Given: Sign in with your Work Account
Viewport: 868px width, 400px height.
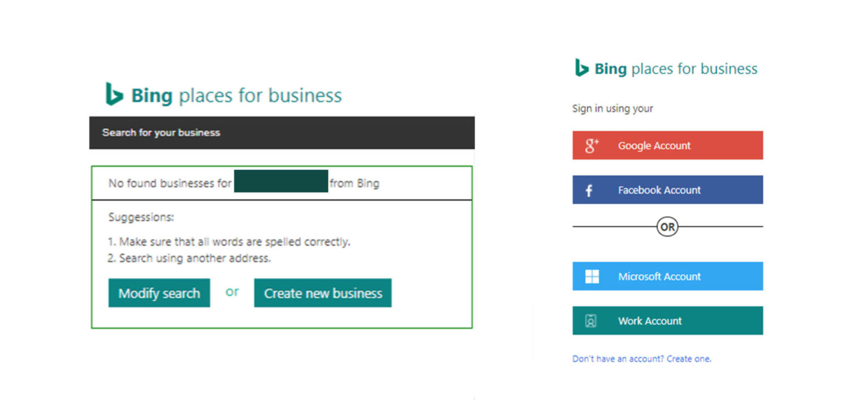Looking at the screenshot, I should click(x=667, y=320).
